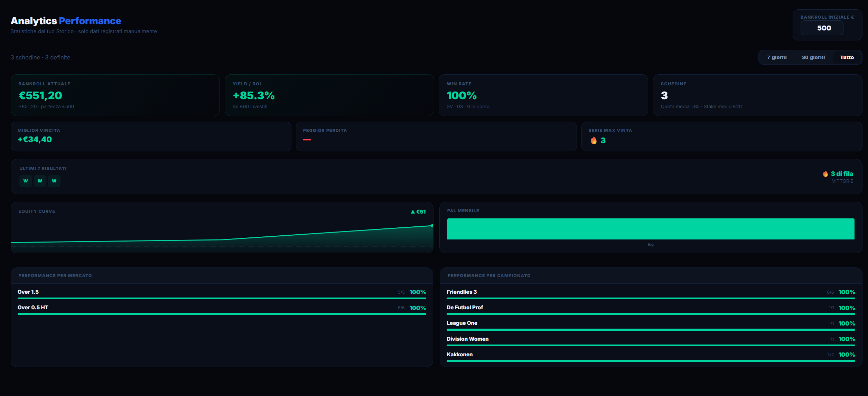
Task: Click the 100% value for League One
Action: [x=847, y=323]
